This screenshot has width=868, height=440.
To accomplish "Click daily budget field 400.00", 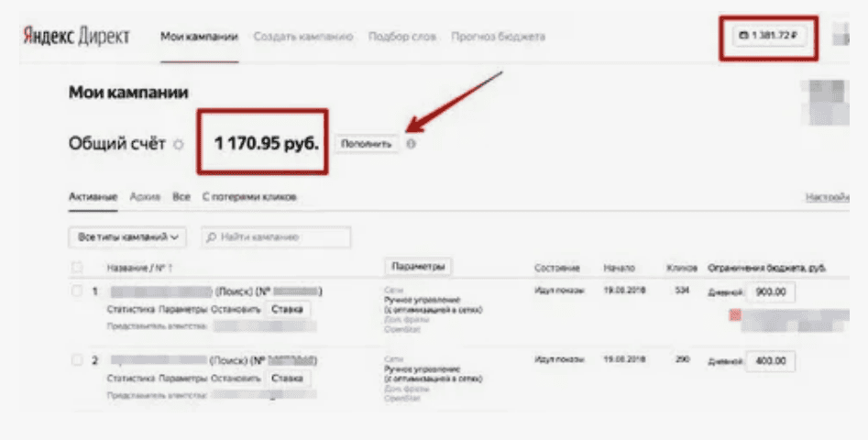I will point(771,361).
